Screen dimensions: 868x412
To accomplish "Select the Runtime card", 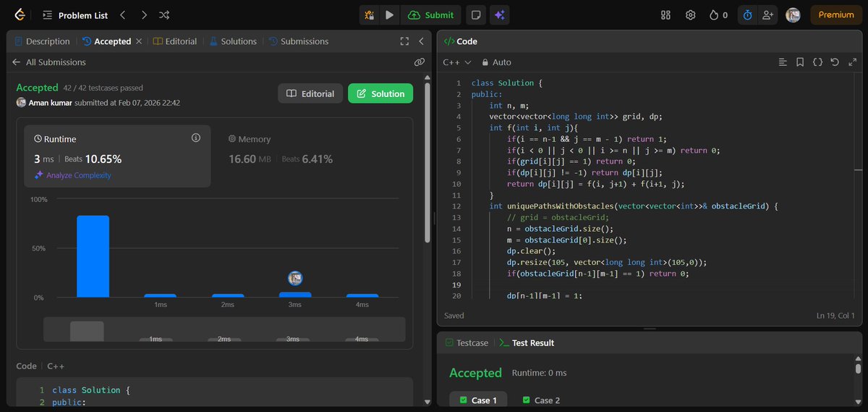I will point(119,156).
